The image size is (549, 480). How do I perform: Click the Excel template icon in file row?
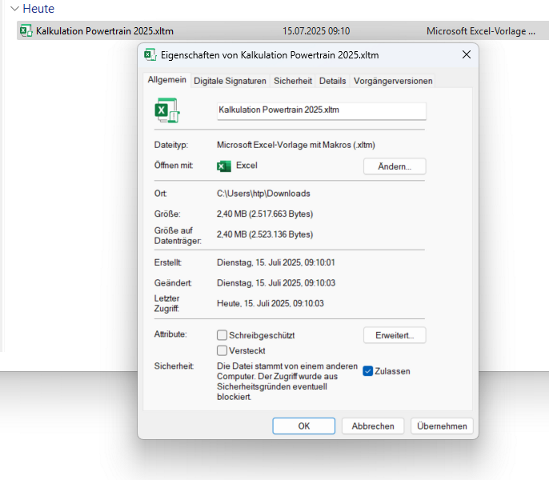(x=26, y=31)
